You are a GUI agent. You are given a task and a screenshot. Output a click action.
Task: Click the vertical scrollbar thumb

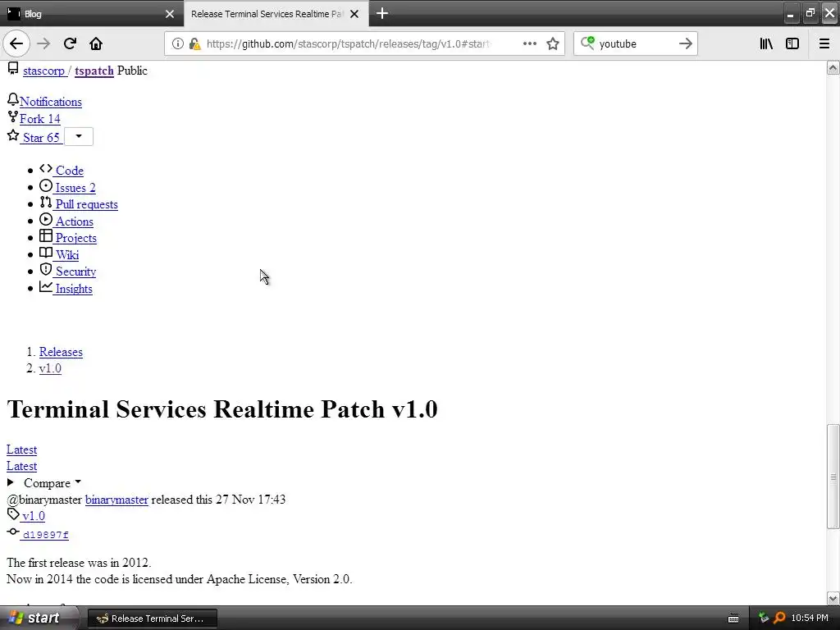(x=833, y=477)
